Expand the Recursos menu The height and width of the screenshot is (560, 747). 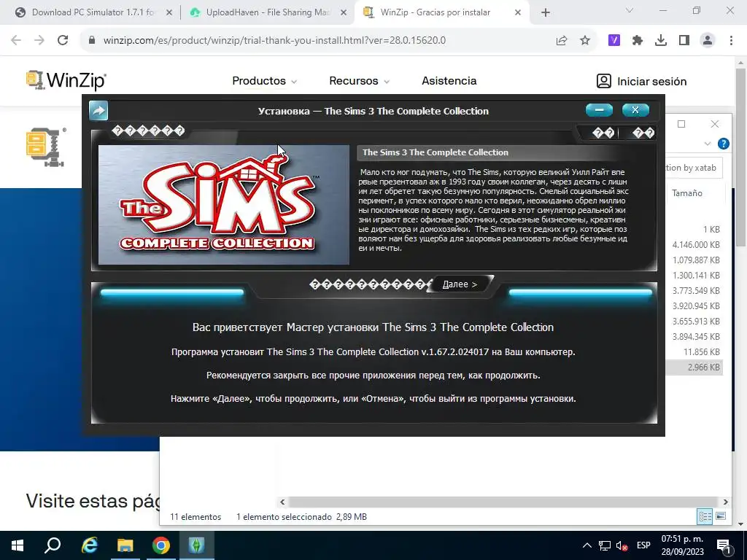coord(359,81)
